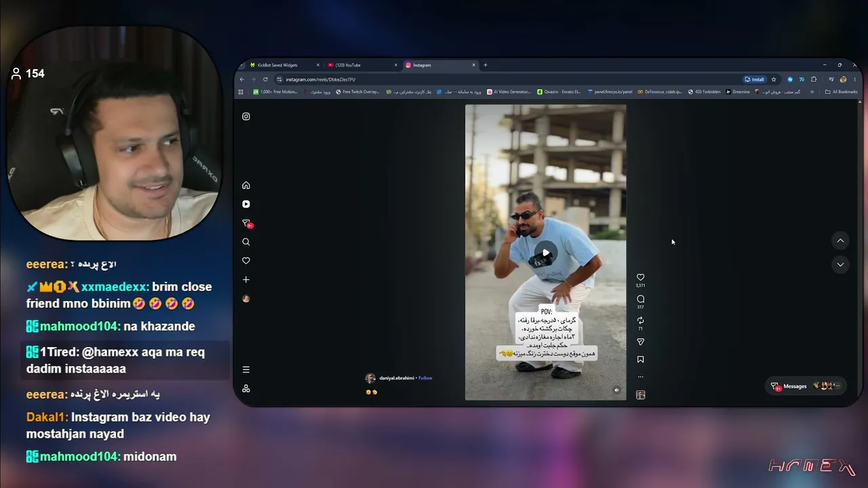868x488 pixels.
Task: Open the Dreamina bookmark
Action: [738, 92]
